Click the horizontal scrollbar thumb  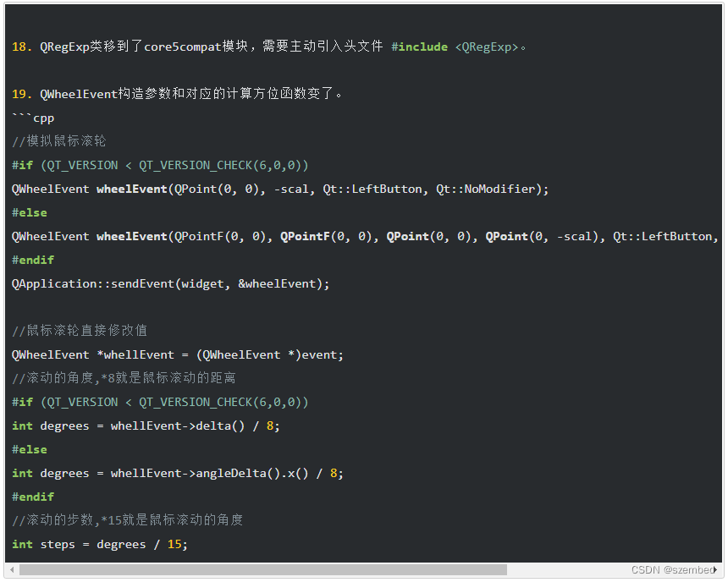click(x=262, y=569)
